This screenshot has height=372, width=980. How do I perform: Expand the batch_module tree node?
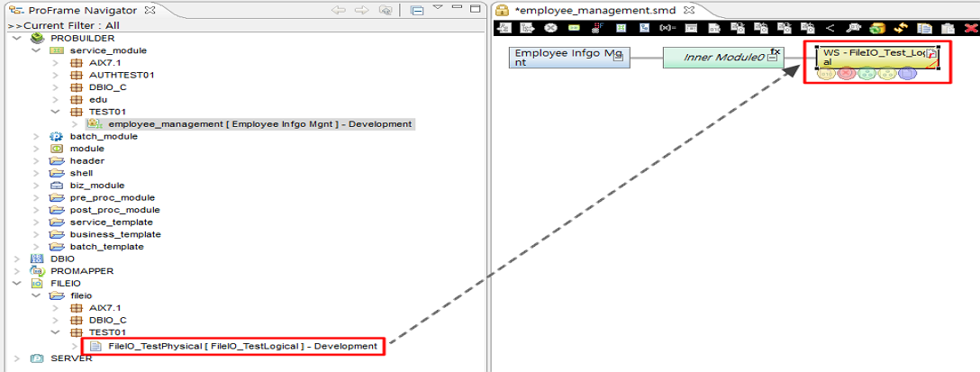tap(36, 136)
